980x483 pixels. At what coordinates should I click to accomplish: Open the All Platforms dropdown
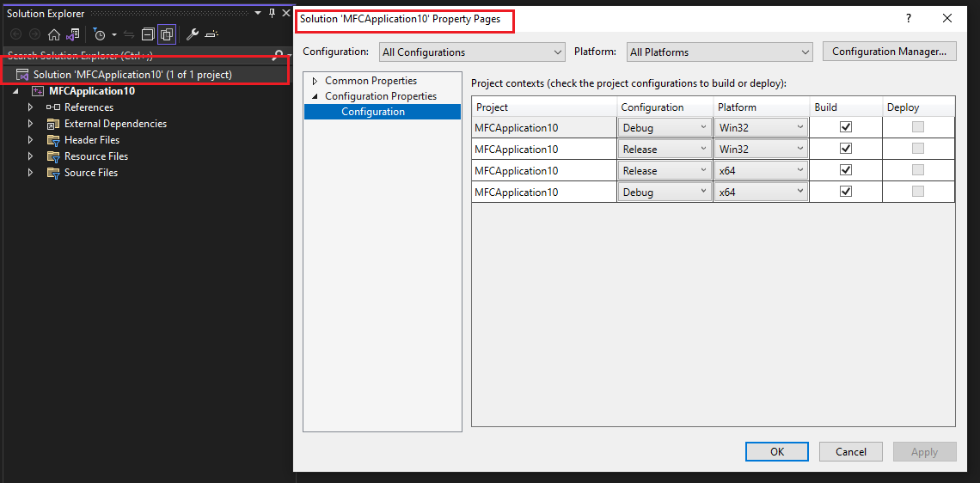coord(720,52)
